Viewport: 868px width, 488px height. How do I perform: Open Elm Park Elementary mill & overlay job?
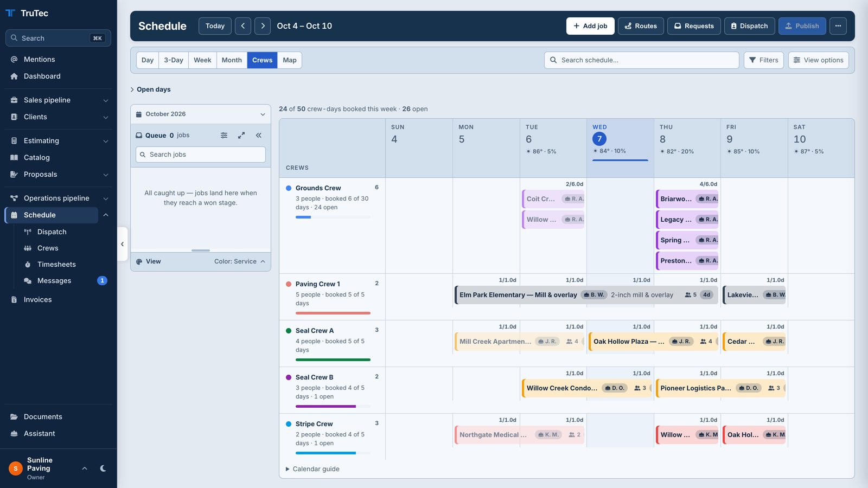pos(586,295)
